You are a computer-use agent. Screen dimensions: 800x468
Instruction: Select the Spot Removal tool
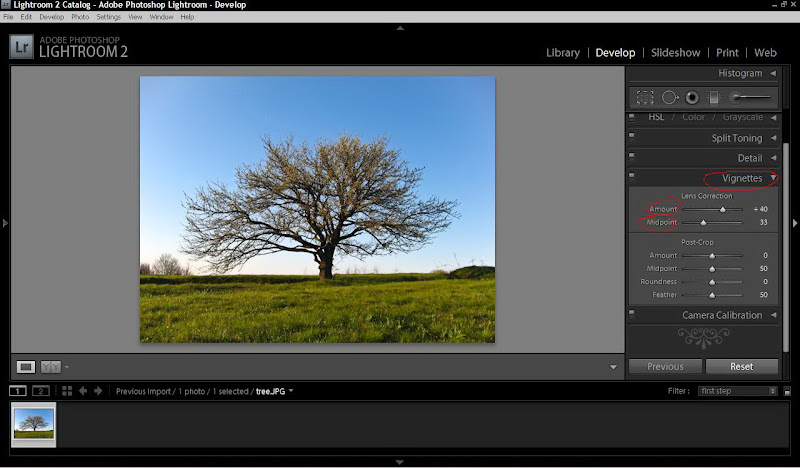coord(669,97)
